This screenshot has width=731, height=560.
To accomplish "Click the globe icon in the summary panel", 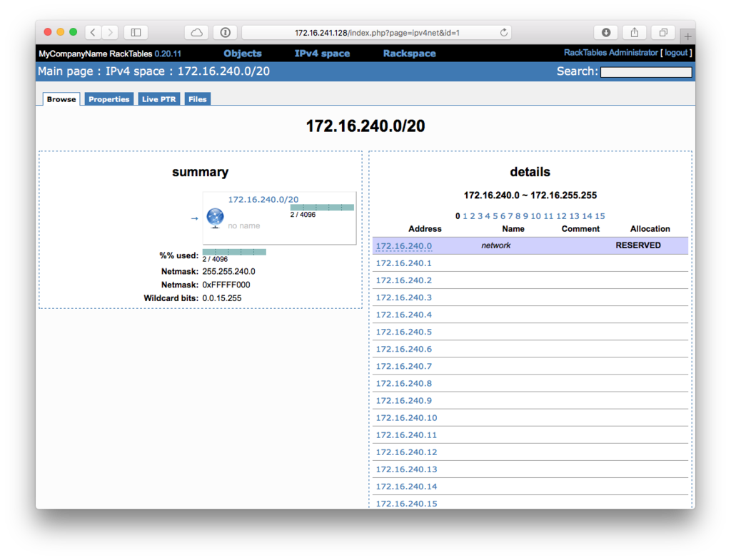I will tap(214, 218).
